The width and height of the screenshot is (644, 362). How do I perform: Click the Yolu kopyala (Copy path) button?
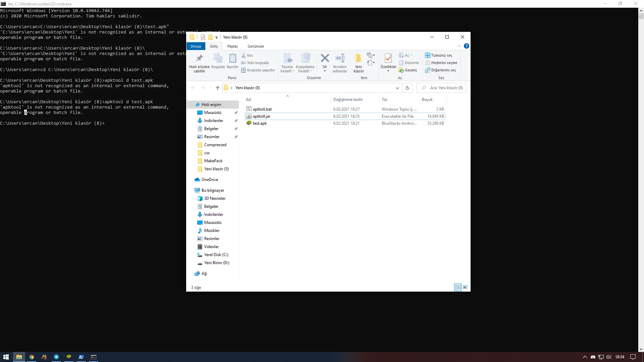[257, 62]
